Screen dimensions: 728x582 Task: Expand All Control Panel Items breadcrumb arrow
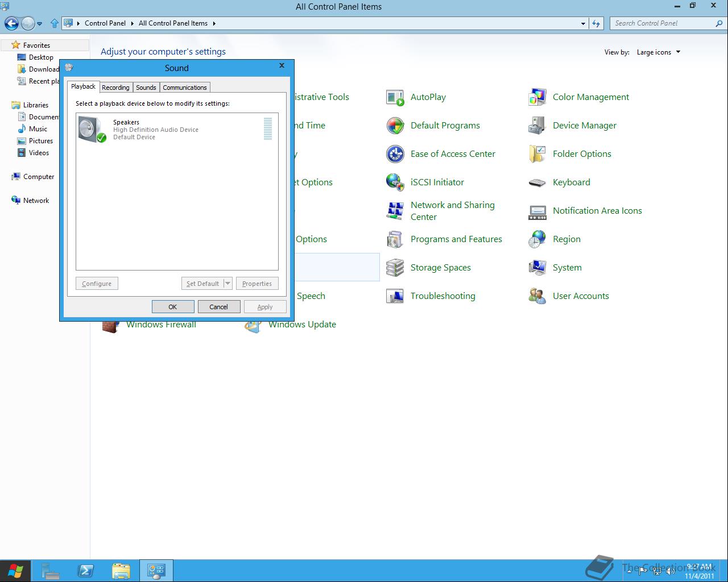(214, 23)
